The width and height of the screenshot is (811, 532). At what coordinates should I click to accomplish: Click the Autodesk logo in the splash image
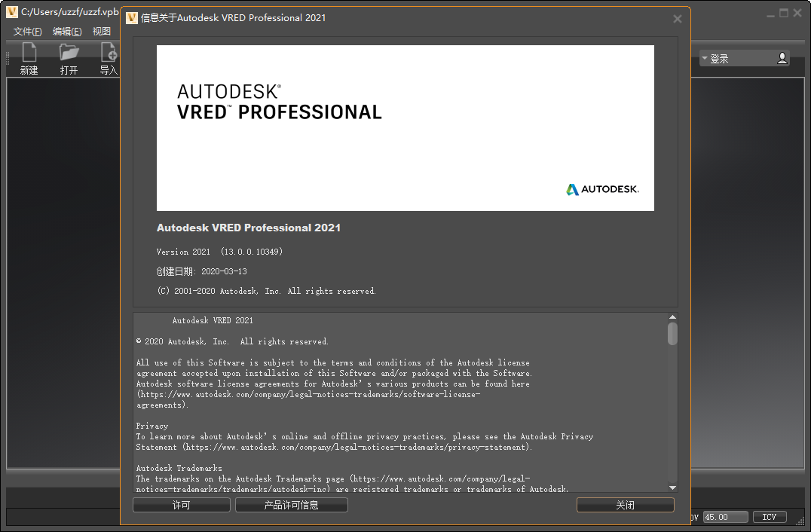pos(602,190)
